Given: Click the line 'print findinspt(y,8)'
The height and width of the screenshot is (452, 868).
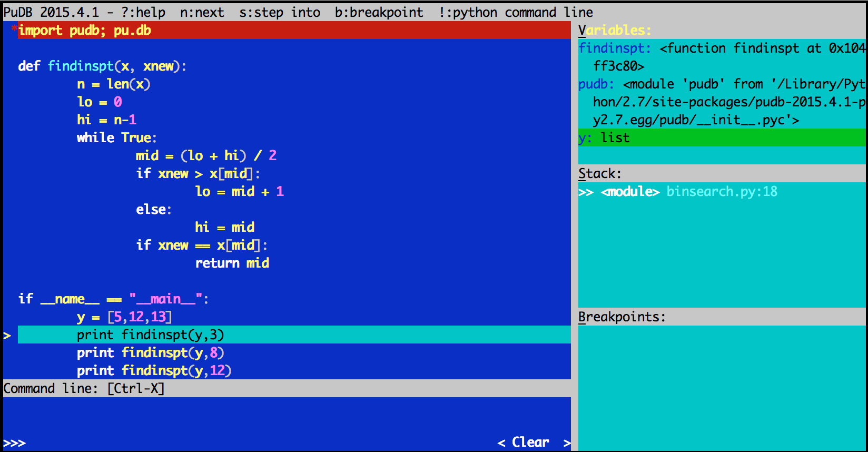Looking at the screenshot, I should [151, 352].
